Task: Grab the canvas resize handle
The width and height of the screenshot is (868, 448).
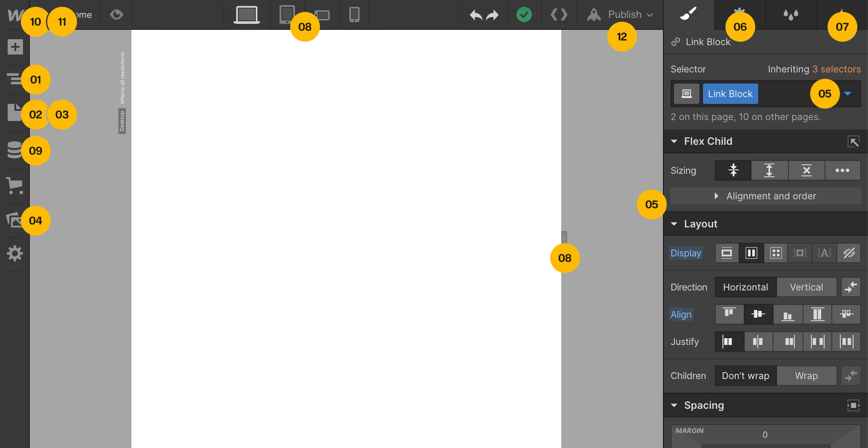Action: tap(564, 237)
